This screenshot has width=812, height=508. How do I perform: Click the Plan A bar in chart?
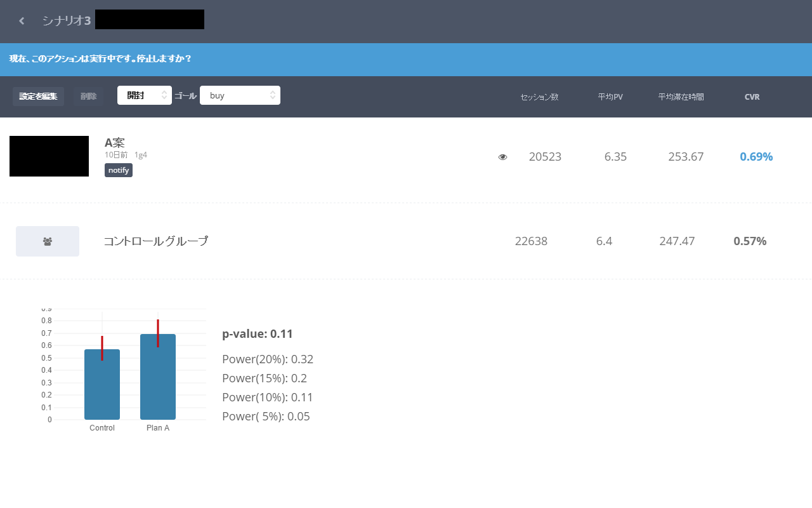tap(158, 377)
